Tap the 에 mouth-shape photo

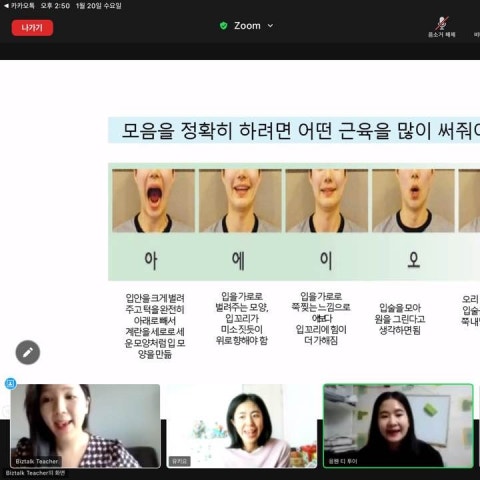[240, 200]
